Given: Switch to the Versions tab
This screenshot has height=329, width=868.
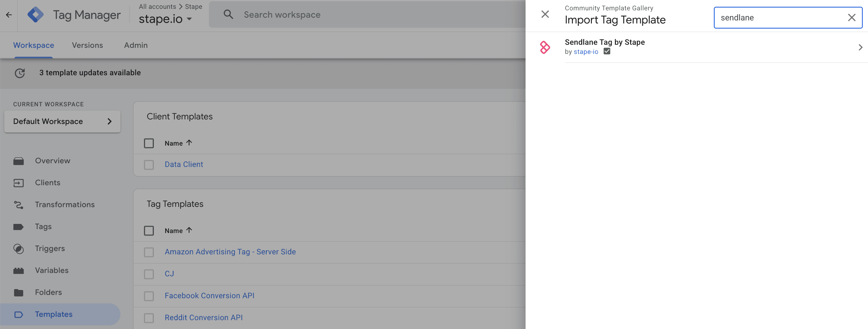Looking at the screenshot, I should (x=87, y=45).
